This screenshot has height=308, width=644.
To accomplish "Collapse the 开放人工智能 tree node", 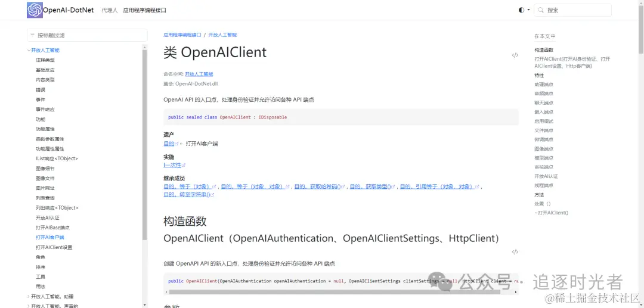I will coord(29,50).
